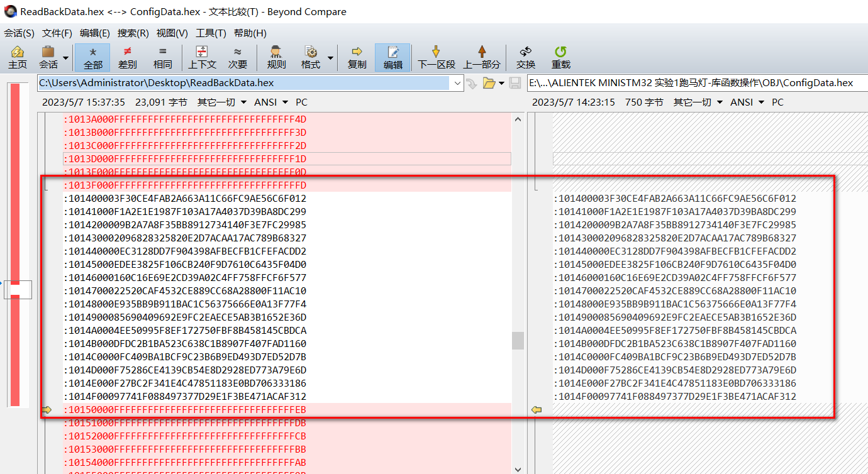Screen dimensions: 868x474
Task: Toggle the 差别 differences filter
Action: point(128,57)
